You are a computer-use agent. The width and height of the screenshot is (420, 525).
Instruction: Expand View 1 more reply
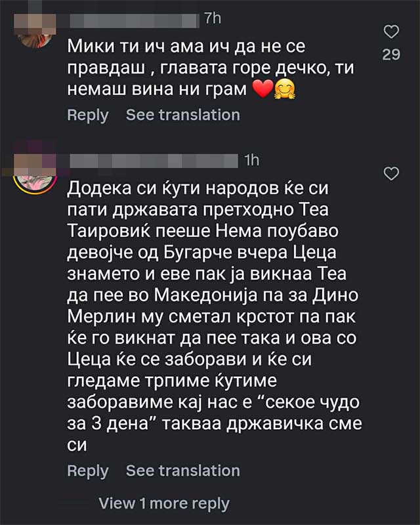pos(163,504)
